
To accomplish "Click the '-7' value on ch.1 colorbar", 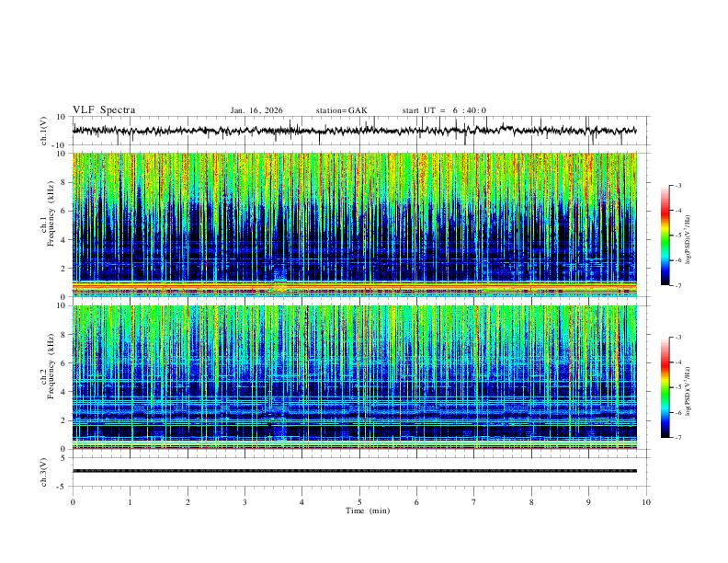I will (678, 285).
